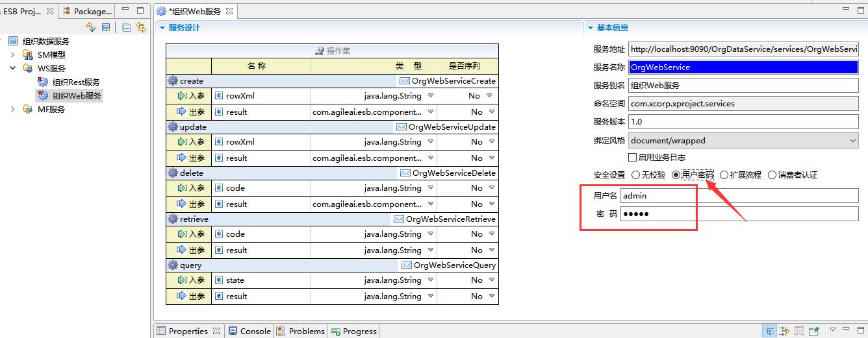
Task: Select 组织Rest服务 in the tree
Action: [76, 82]
